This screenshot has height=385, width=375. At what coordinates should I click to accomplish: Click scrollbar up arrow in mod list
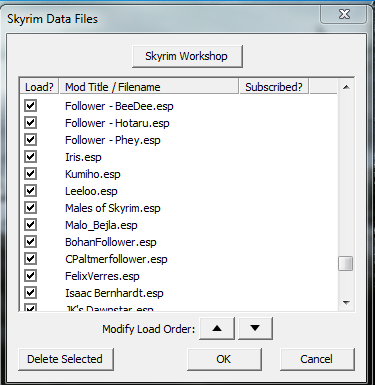pyautogui.click(x=346, y=87)
